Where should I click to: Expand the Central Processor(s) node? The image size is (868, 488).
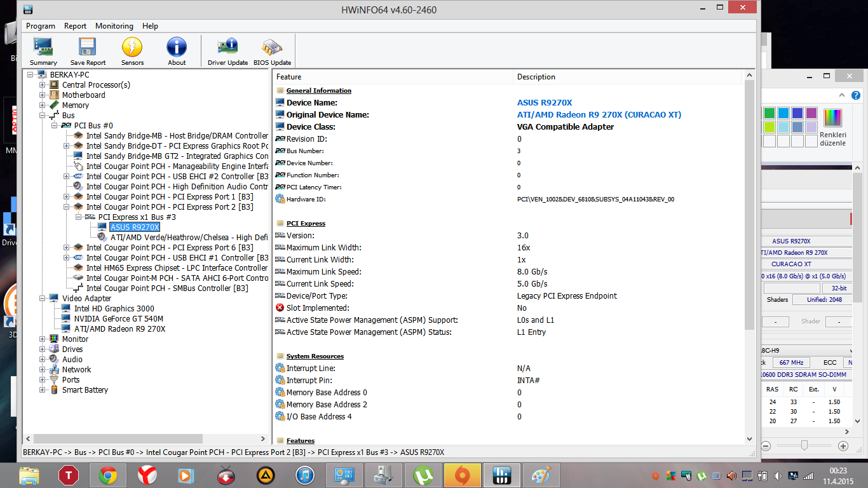pyautogui.click(x=43, y=85)
